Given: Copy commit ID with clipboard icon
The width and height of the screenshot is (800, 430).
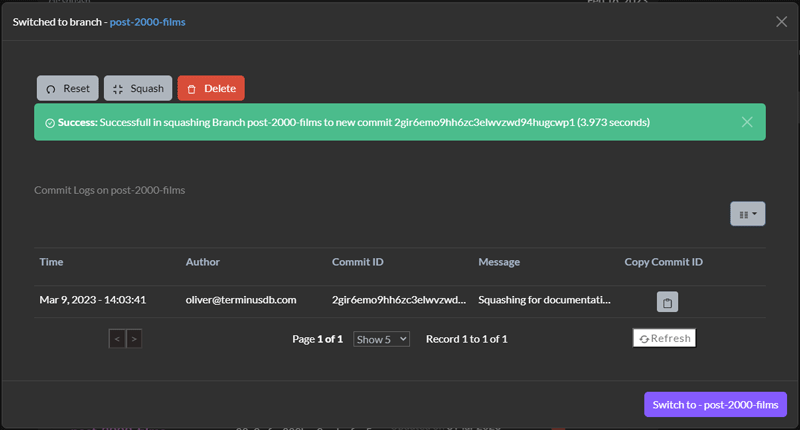Looking at the screenshot, I should click(x=667, y=302).
